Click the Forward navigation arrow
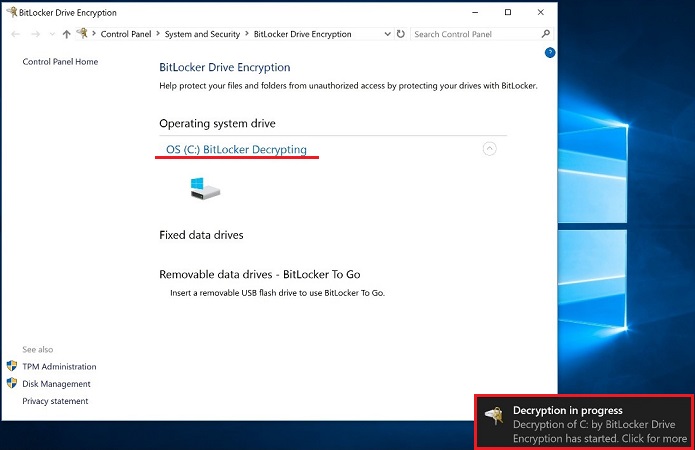Image resolution: width=695 pixels, height=450 pixels. coord(35,34)
